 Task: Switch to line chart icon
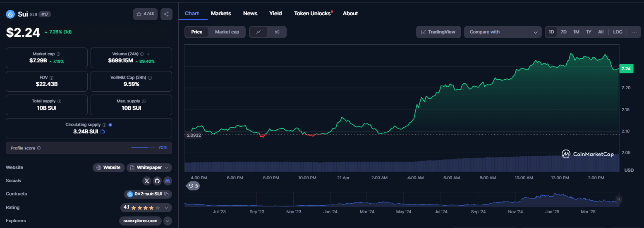259,32
